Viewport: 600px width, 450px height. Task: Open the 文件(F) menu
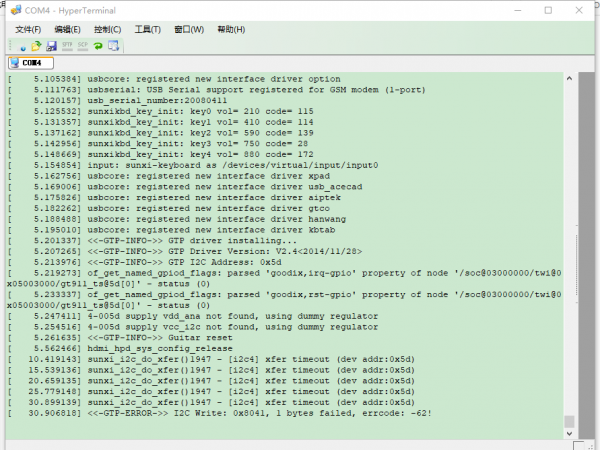coord(27,29)
